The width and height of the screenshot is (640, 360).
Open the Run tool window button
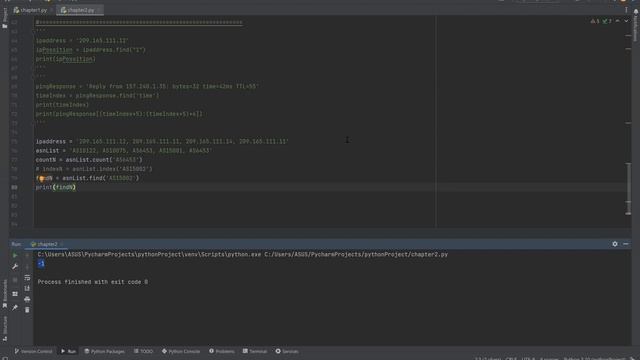tap(68, 351)
